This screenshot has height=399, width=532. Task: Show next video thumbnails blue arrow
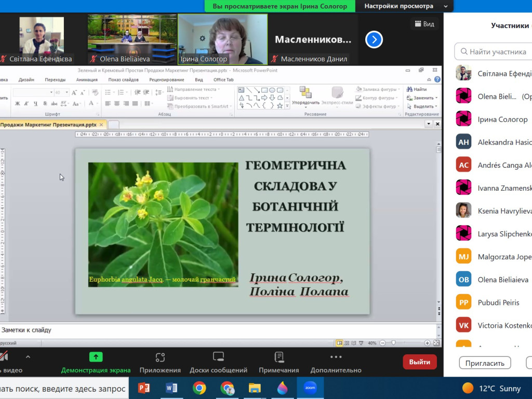[x=374, y=39]
